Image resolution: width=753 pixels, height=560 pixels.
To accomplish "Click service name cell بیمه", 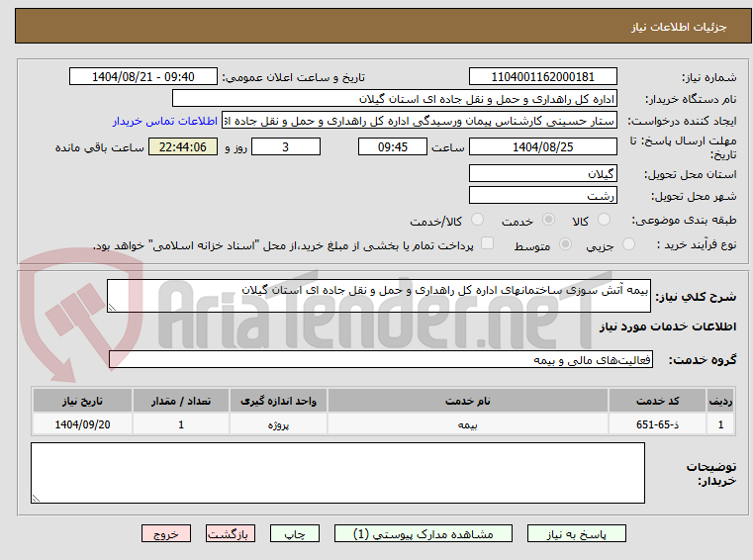I will tap(468, 424).
